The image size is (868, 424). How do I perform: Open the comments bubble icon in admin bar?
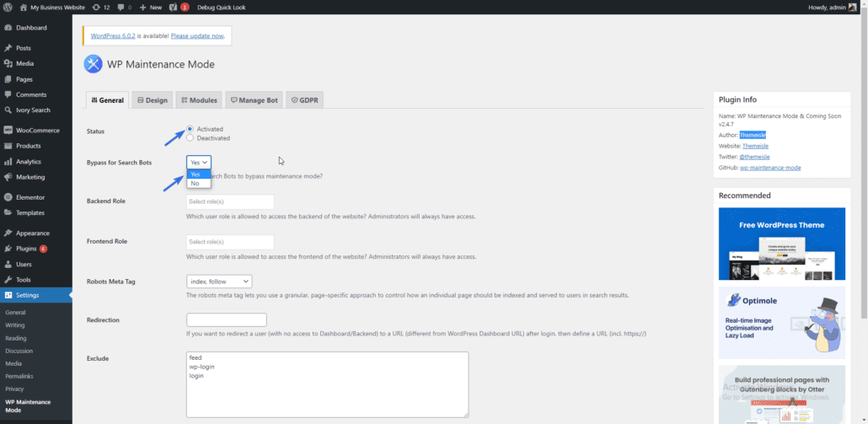(x=121, y=8)
